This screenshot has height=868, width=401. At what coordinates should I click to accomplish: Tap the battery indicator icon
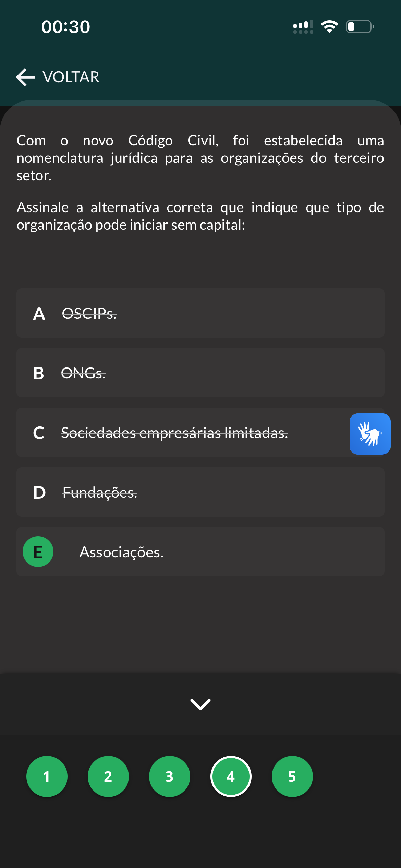click(360, 27)
